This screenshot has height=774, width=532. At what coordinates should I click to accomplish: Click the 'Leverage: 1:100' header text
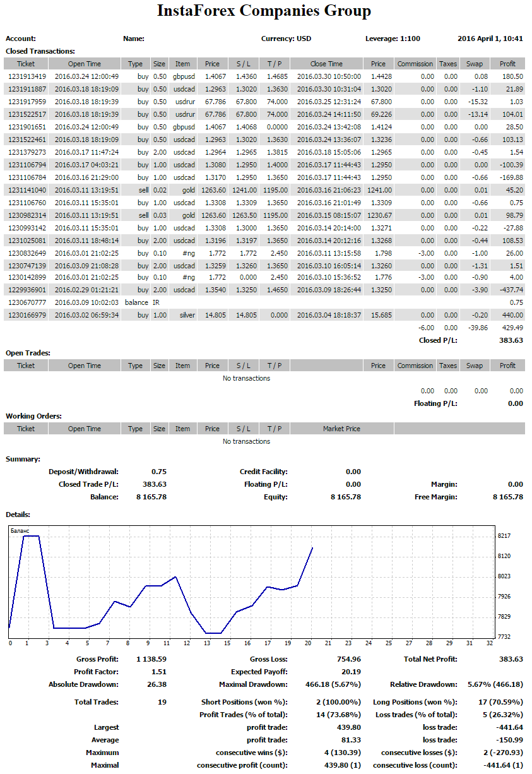point(393,39)
